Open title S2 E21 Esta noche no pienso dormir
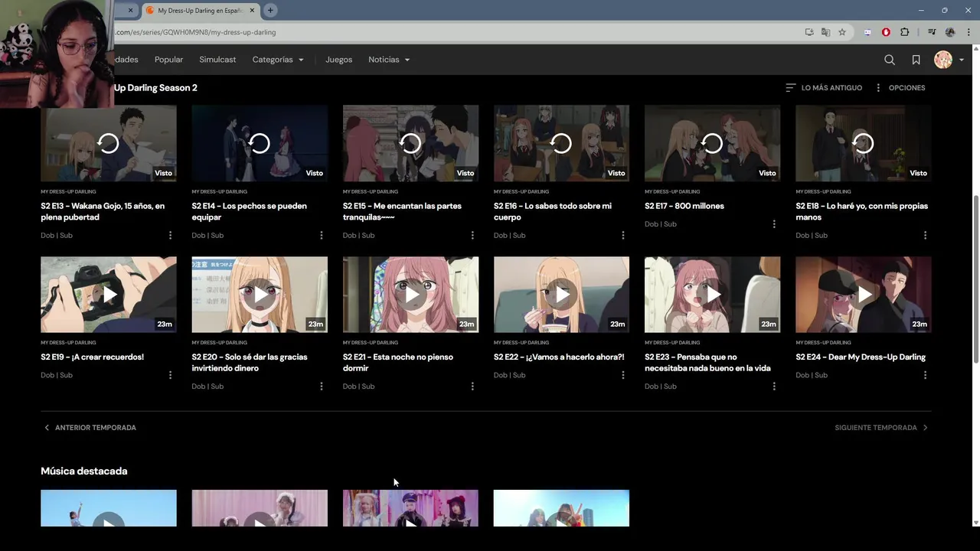The image size is (980, 551). coord(398,363)
